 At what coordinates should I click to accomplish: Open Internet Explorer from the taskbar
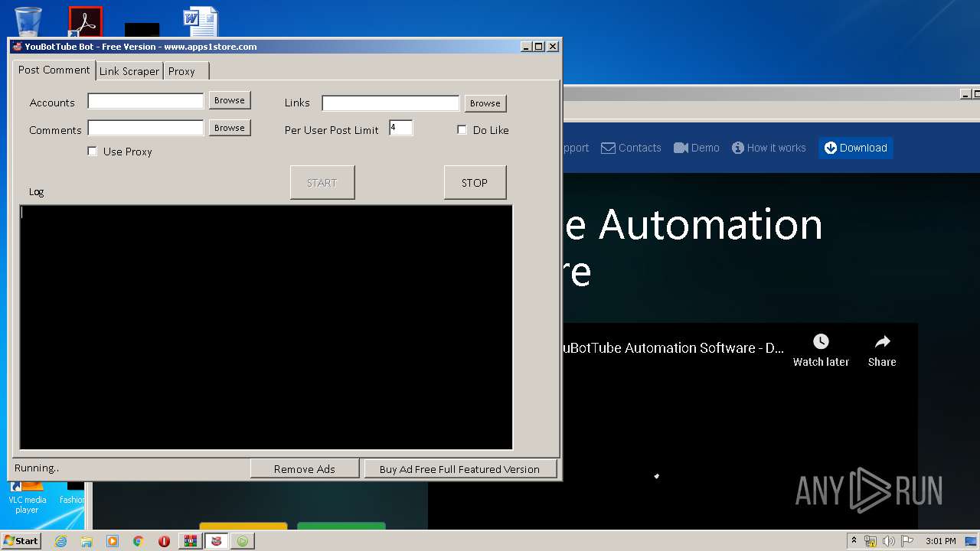[61, 541]
